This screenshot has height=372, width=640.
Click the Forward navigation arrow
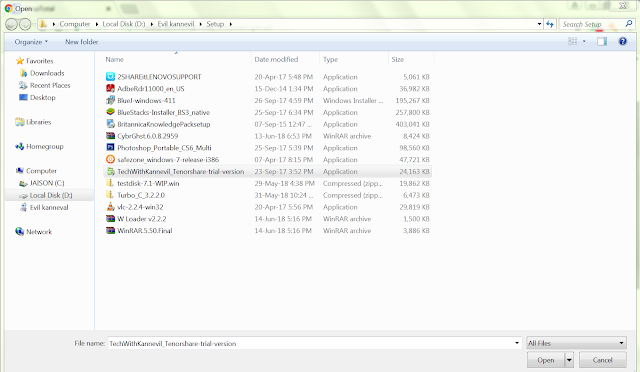pos(25,25)
